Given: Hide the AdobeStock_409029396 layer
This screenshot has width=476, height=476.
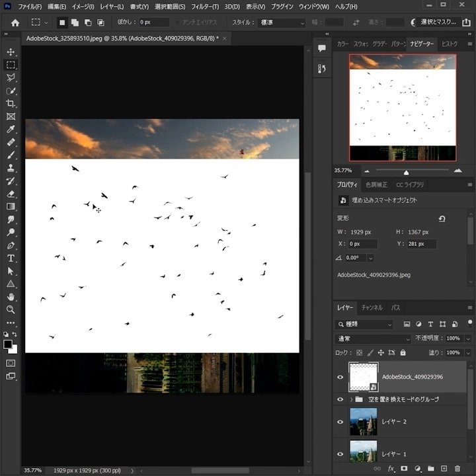Looking at the screenshot, I should point(340,377).
